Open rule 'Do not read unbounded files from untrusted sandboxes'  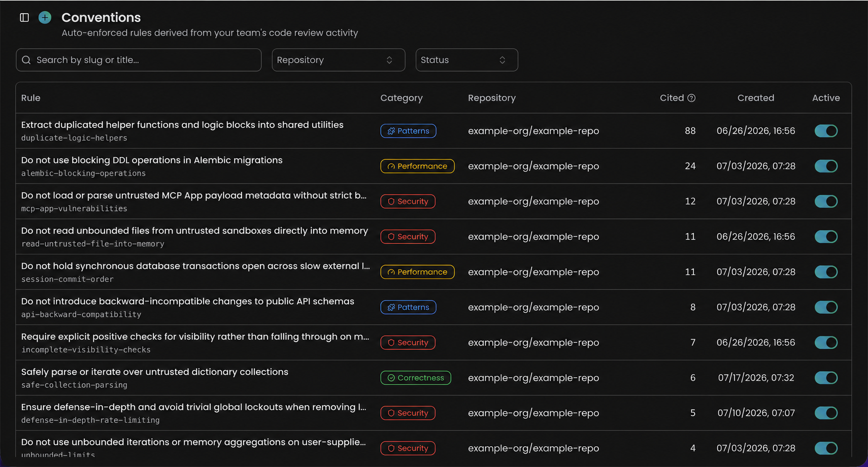click(x=194, y=231)
